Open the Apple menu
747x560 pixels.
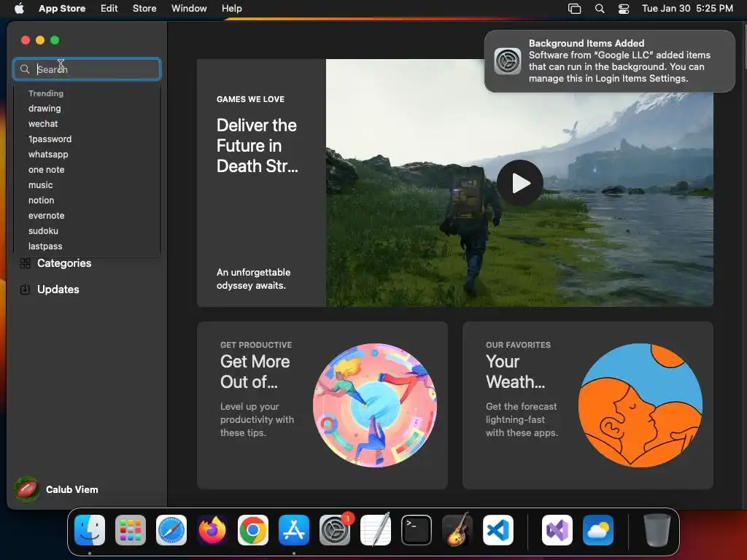(x=19, y=9)
